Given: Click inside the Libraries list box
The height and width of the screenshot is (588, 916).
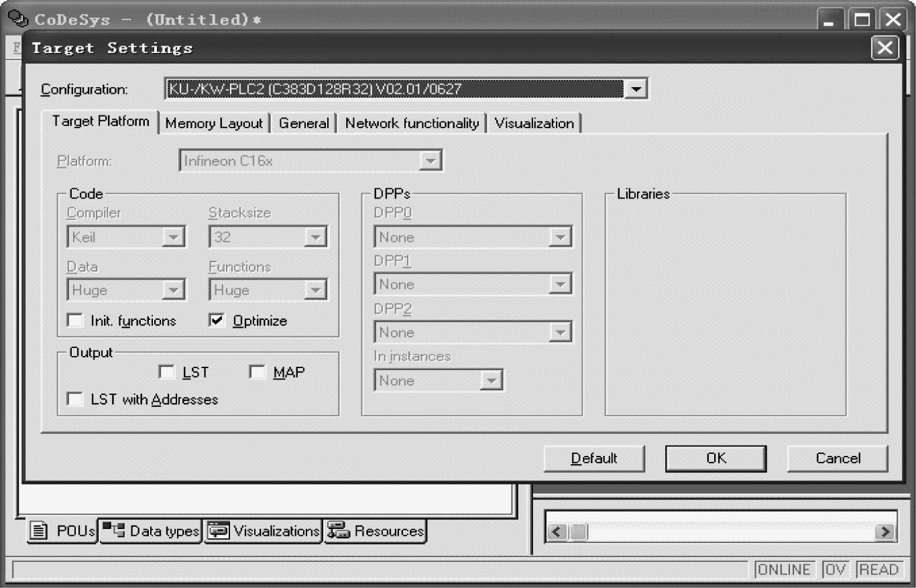Looking at the screenshot, I should pyautogui.click(x=726, y=305).
